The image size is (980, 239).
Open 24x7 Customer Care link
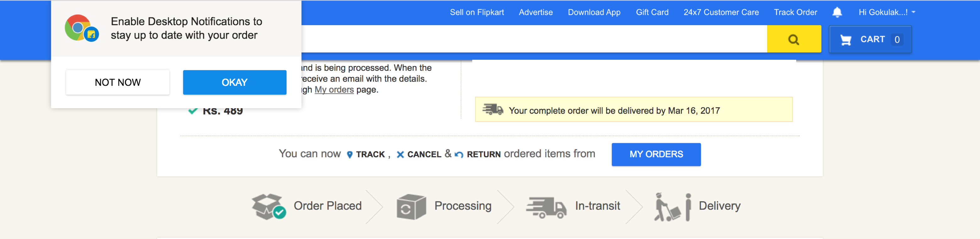[x=721, y=13]
